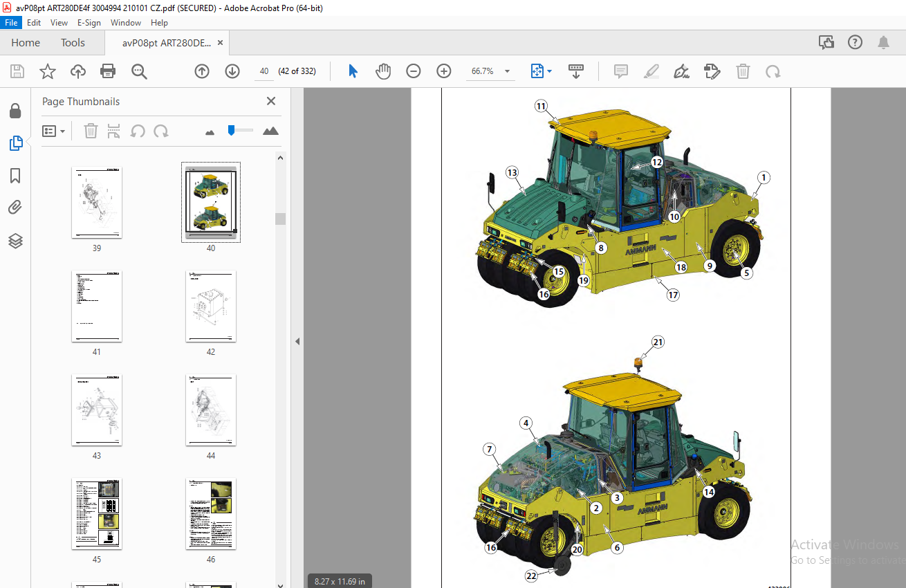
Task: Select the Highlight text tool
Action: 651,71
